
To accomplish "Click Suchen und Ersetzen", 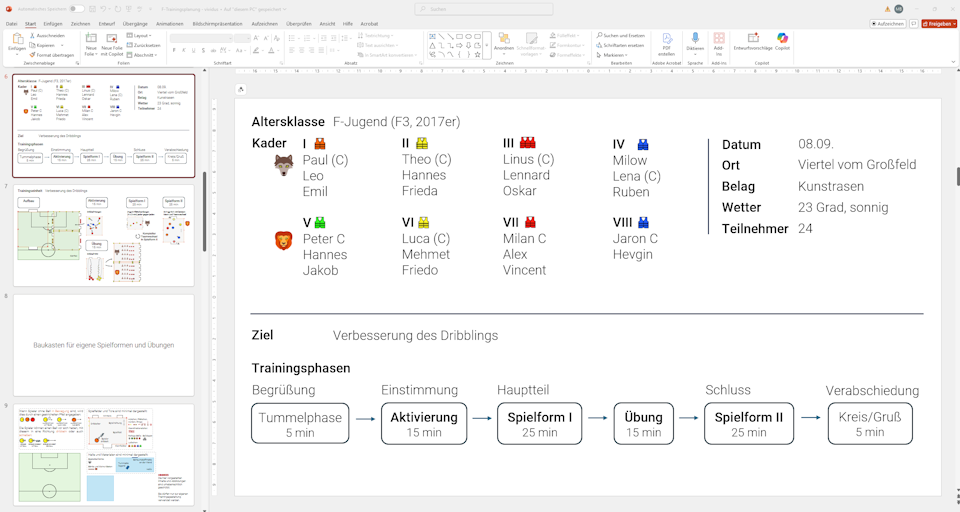I will coord(623,35).
